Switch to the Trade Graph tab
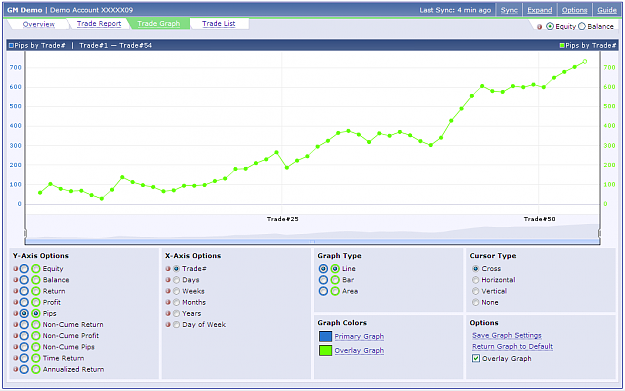Screen dimensions: 625x391 (x=159, y=24)
